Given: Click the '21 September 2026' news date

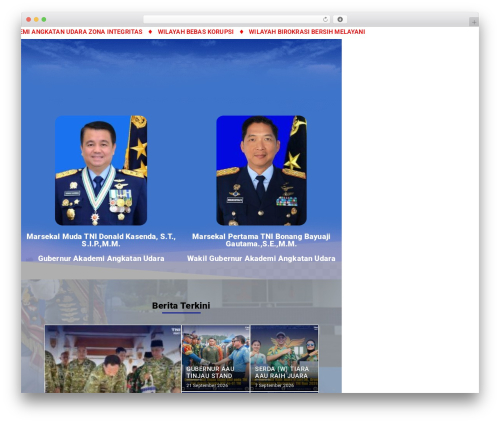Looking at the screenshot, I should [x=207, y=386].
